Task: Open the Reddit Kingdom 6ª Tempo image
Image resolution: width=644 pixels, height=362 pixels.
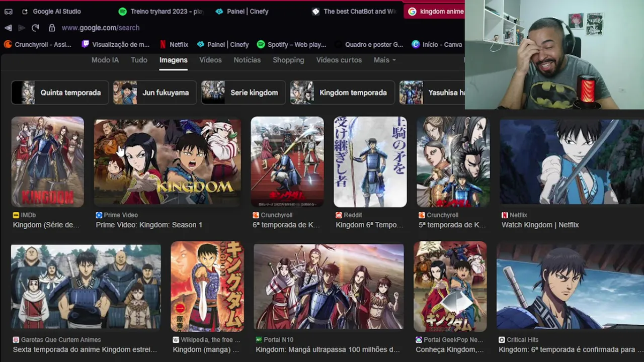Action: (370, 162)
